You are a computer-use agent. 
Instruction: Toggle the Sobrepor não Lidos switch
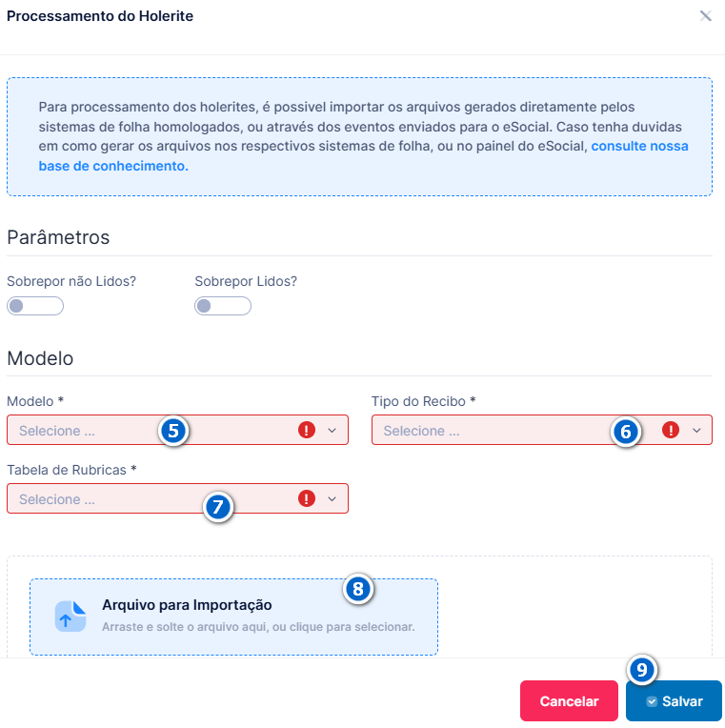click(x=35, y=306)
